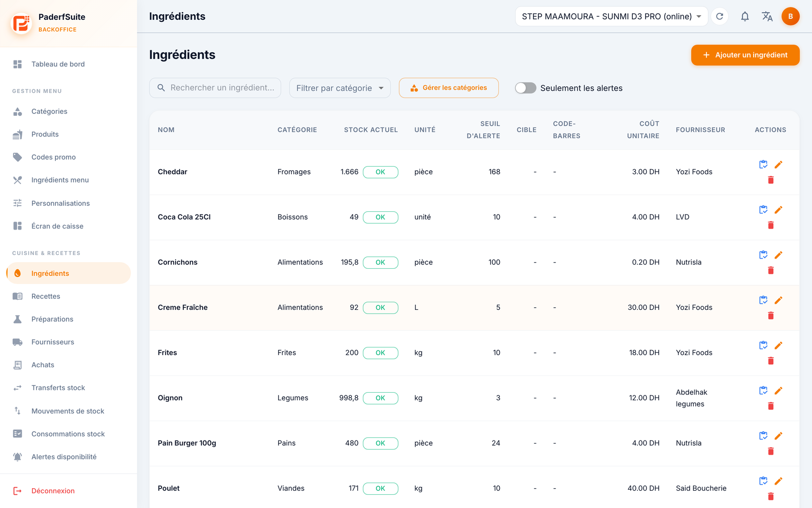The width and height of the screenshot is (812, 508).
Task: Open the notifications bell
Action: (x=745, y=16)
